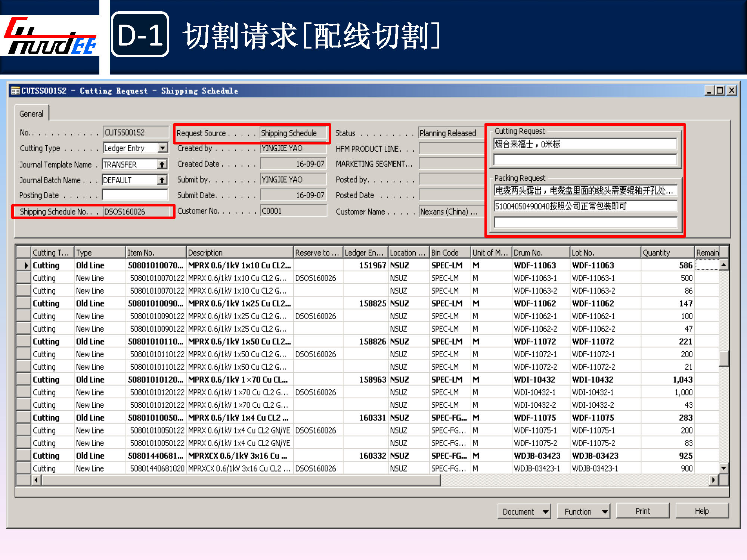Select row with Drum No. WDI-10432
This screenshot has width=747, height=560.
(x=534, y=380)
